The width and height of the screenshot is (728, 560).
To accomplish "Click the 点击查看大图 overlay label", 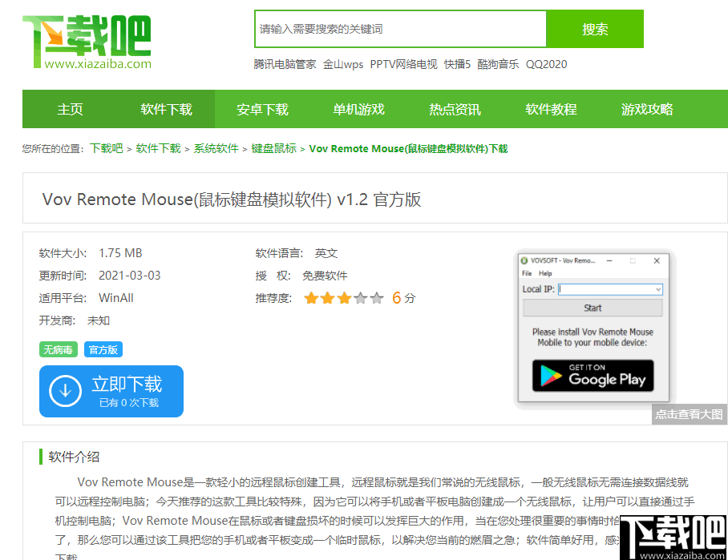I will 689,414.
